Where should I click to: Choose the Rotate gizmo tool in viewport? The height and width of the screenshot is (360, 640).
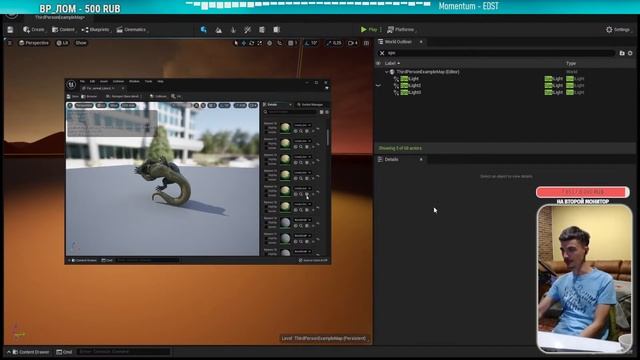pyautogui.click(x=251, y=43)
